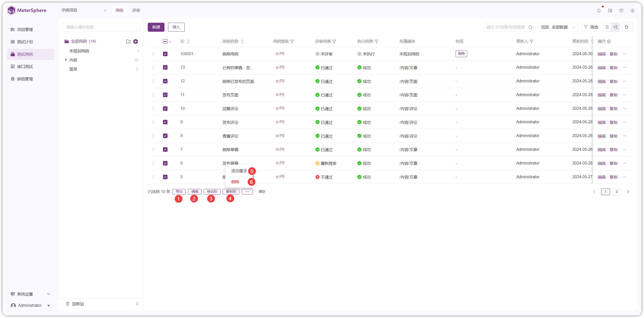Uncheck the checkbox for case 13

[x=165, y=67]
